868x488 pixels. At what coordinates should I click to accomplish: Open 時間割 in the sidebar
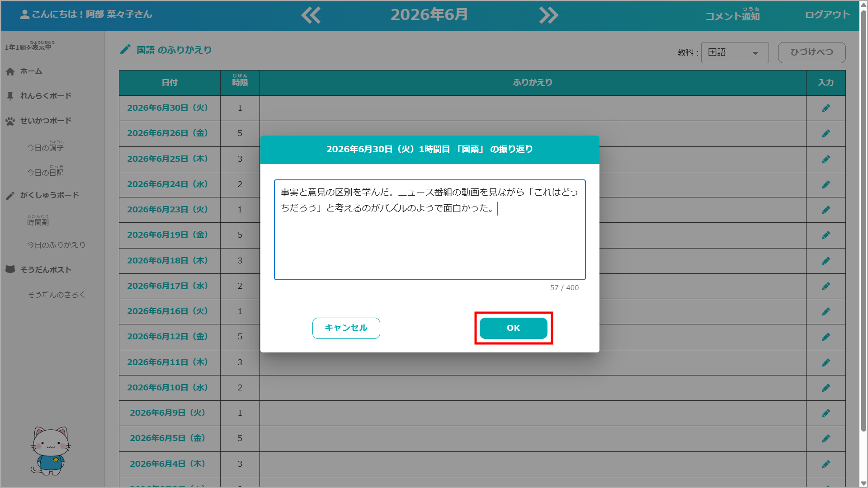click(x=38, y=221)
